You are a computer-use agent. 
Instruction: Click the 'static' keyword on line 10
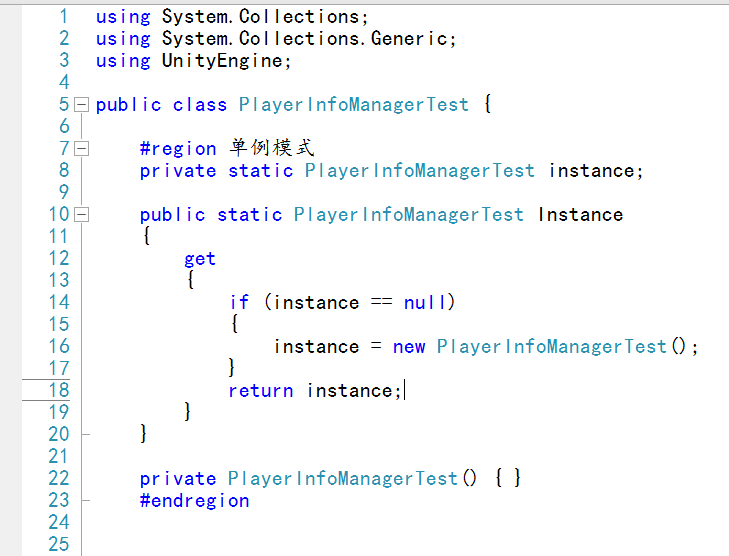tap(250, 215)
